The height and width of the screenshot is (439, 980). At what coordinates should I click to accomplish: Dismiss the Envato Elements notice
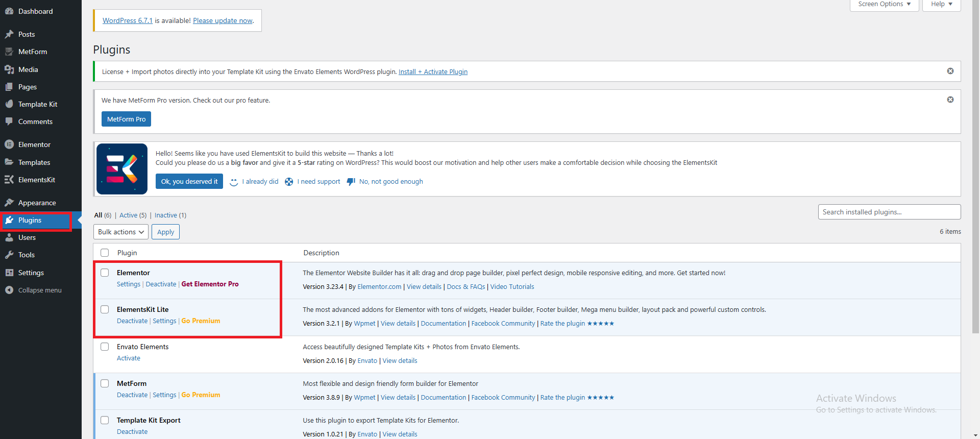(950, 71)
